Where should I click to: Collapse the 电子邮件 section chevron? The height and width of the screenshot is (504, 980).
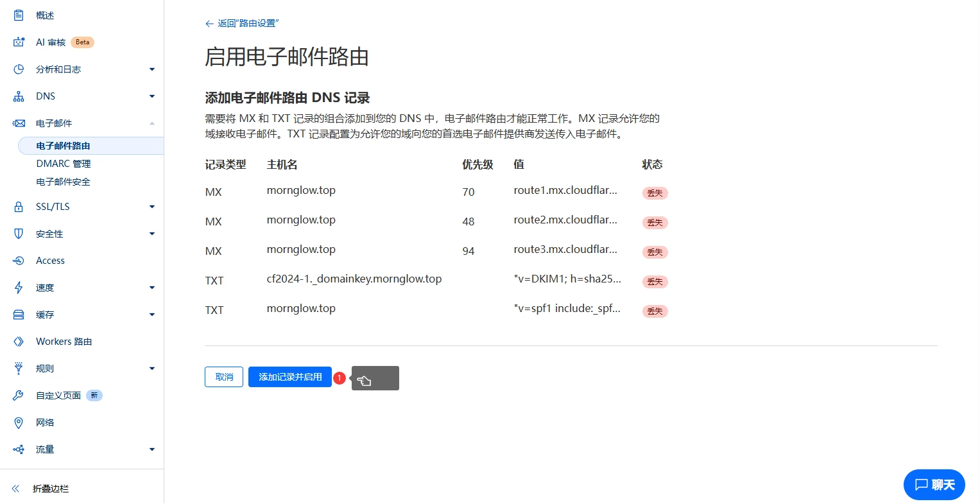(x=152, y=123)
